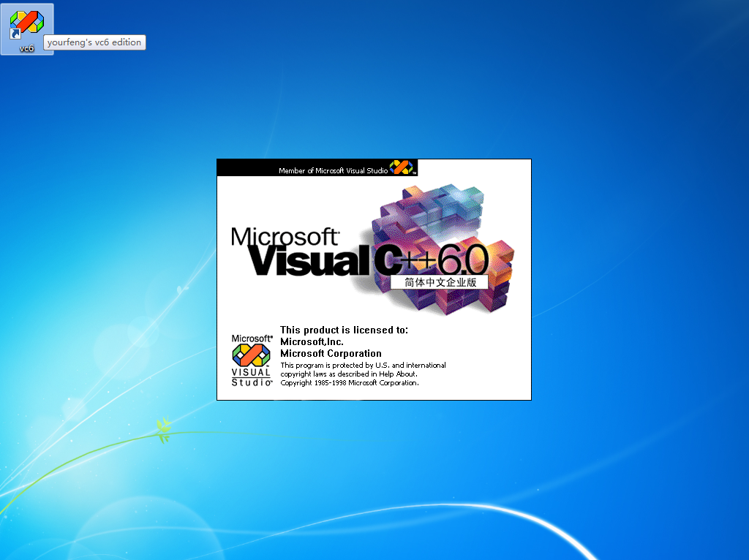Click the "Microsoft,Inc." licensee name
The width and height of the screenshot is (749, 560).
(312, 341)
